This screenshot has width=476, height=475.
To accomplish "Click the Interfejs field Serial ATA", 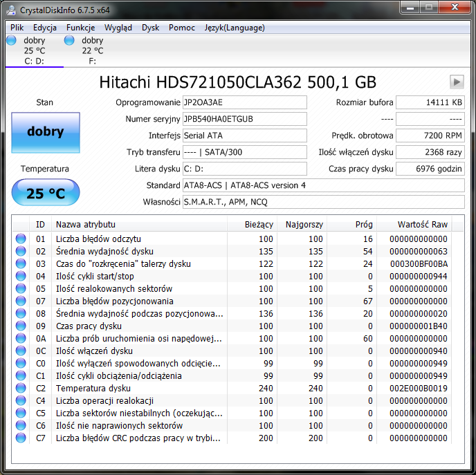I will click(245, 136).
